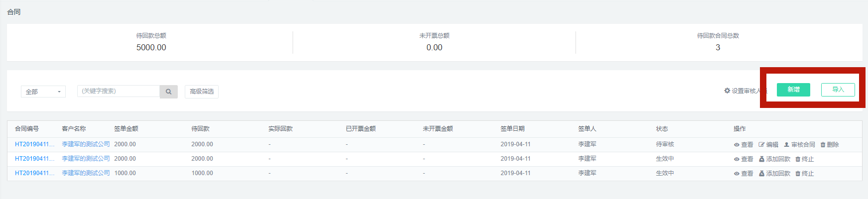Click the 新增 button

tap(793, 90)
